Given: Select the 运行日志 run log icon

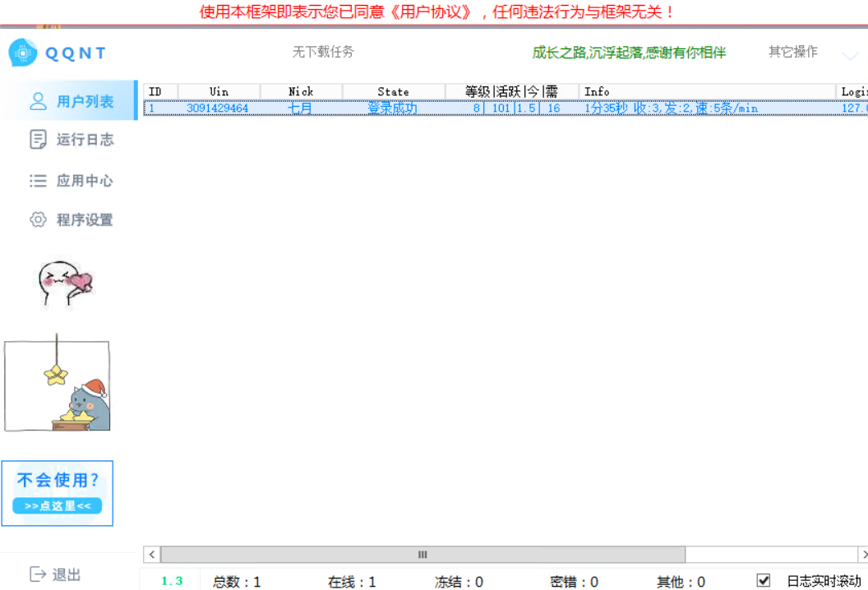Looking at the screenshot, I should coord(36,140).
